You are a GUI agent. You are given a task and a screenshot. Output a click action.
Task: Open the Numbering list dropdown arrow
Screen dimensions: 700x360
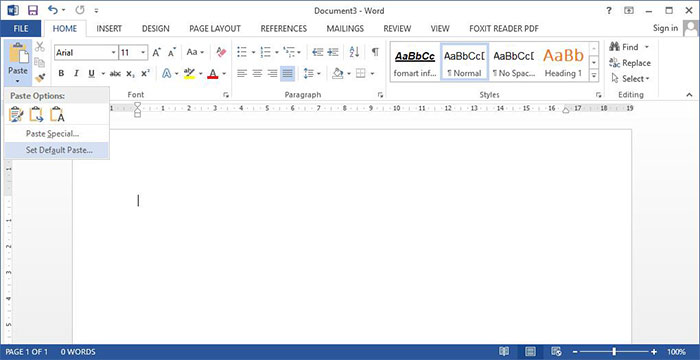(277, 53)
